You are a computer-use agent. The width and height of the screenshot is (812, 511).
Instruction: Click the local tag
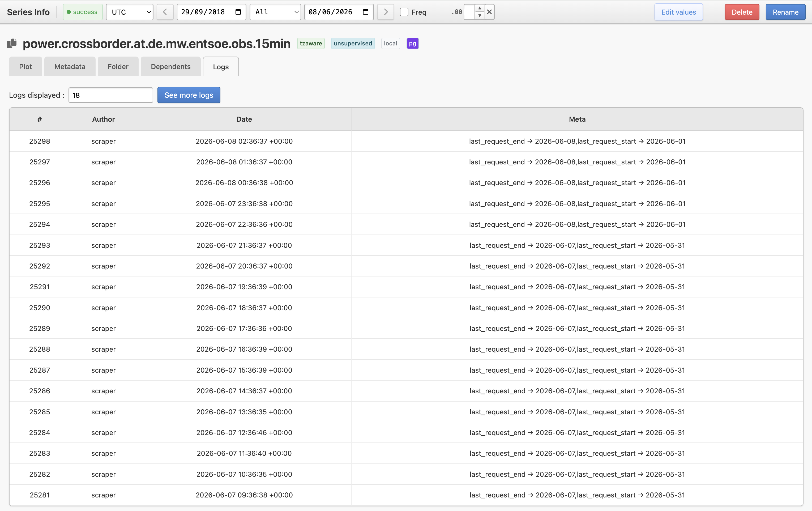point(391,44)
